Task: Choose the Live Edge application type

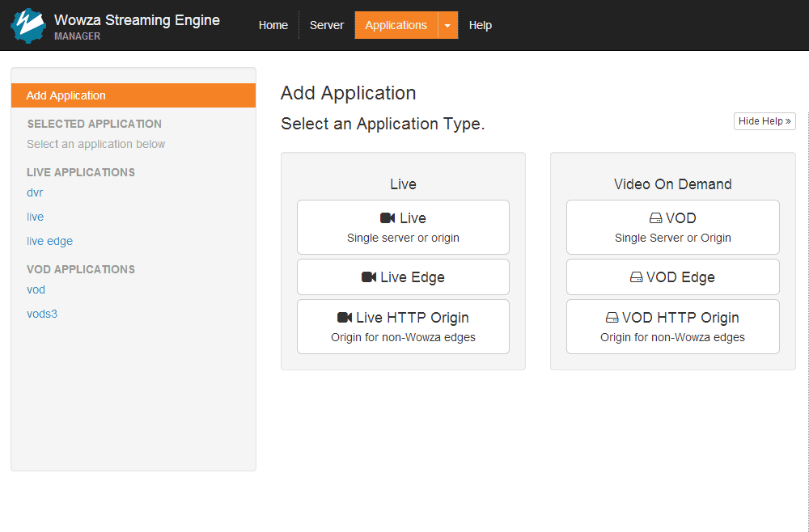Action: 403,277
